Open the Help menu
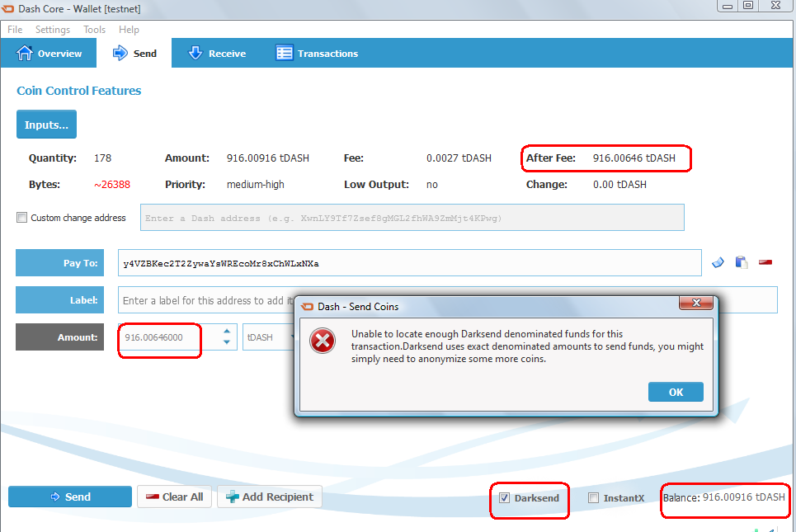Image resolution: width=796 pixels, height=532 pixels. 129,30
